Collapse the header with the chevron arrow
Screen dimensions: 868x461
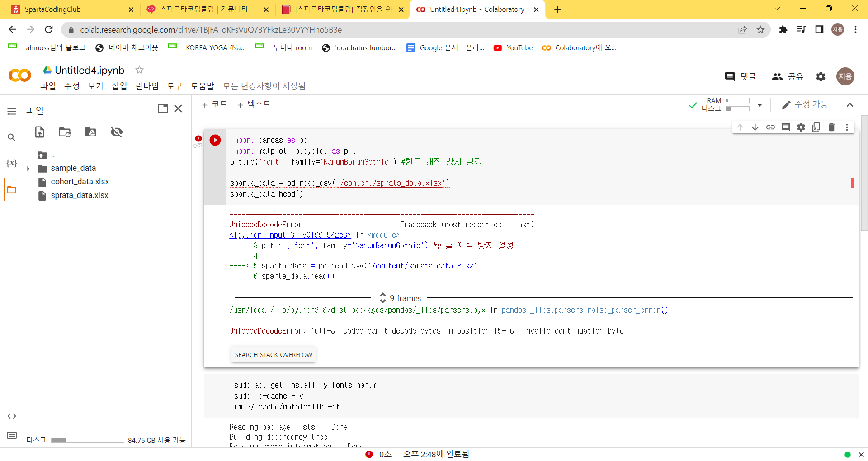click(850, 105)
